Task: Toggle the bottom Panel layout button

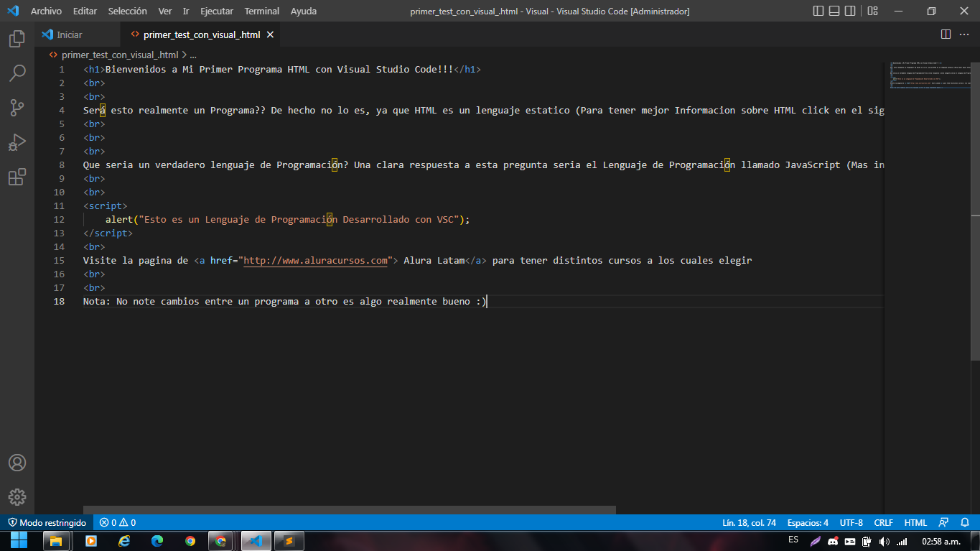Action: (834, 11)
